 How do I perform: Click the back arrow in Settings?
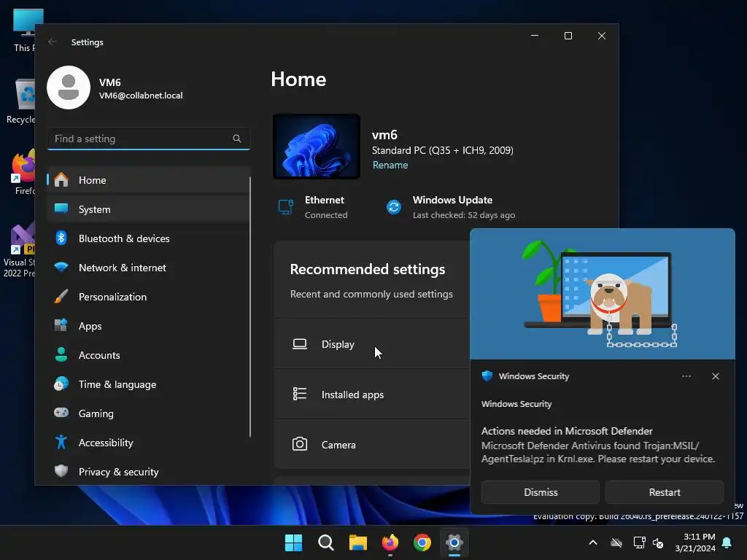tap(53, 42)
